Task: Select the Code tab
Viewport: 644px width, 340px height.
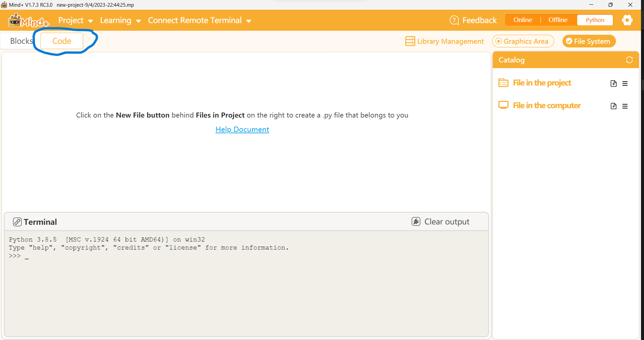Action: [x=61, y=41]
